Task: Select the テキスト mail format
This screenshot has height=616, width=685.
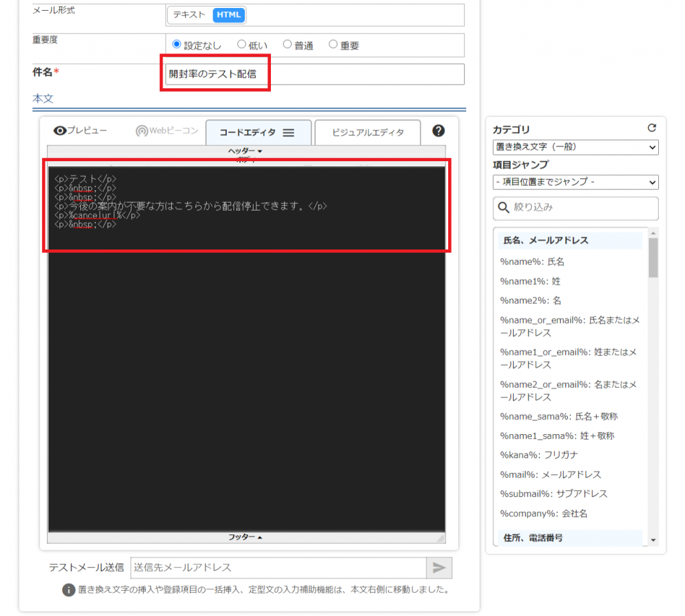Action: 189,15
